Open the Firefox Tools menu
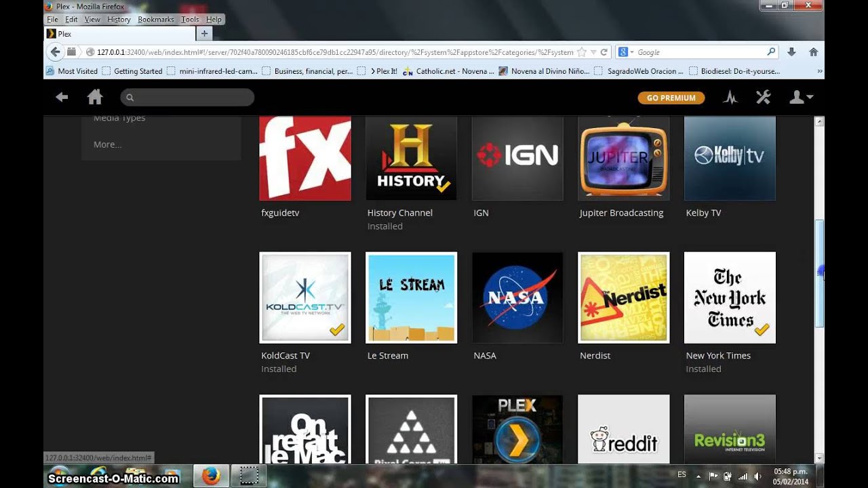The width and height of the screenshot is (868, 488). (x=190, y=20)
